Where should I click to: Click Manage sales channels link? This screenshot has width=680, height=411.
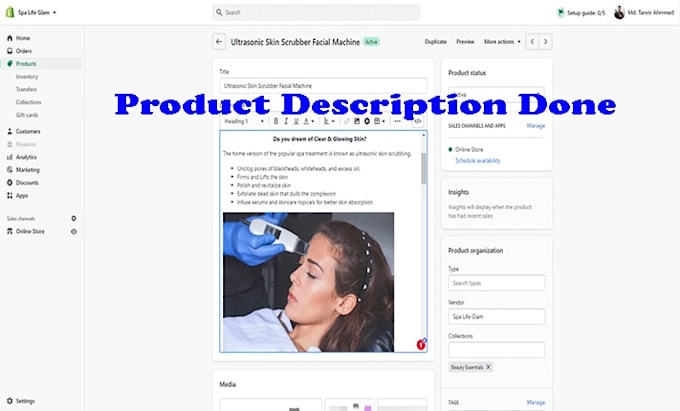(x=536, y=126)
